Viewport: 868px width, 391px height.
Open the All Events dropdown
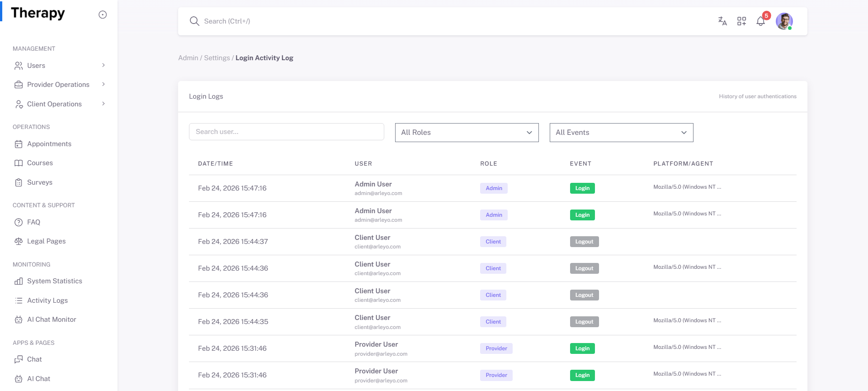click(622, 133)
